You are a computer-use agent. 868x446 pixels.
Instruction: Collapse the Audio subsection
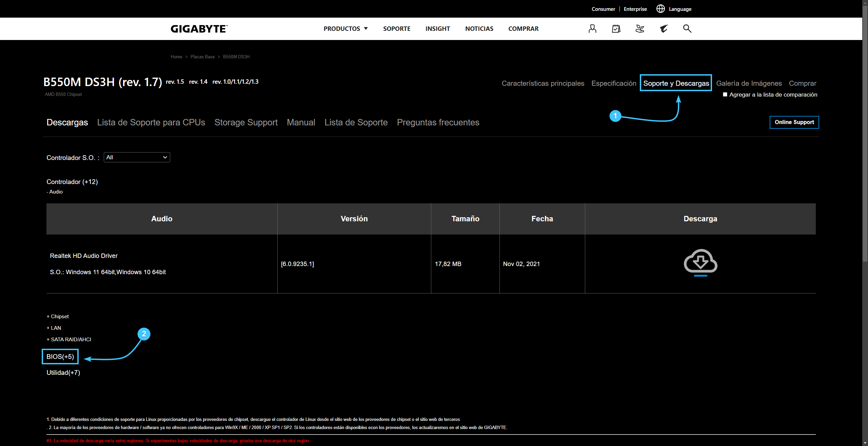[x=55, y=192]
